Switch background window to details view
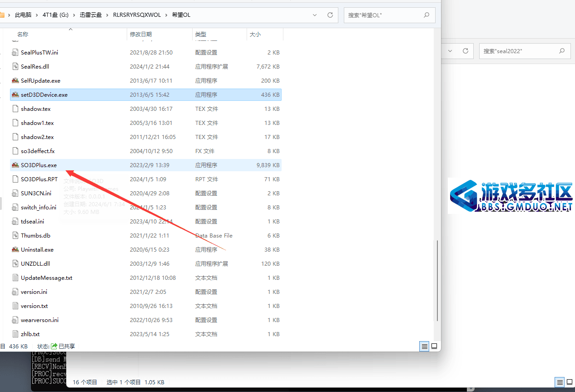This screenshot has width=575, height=392. pos(560,382)
